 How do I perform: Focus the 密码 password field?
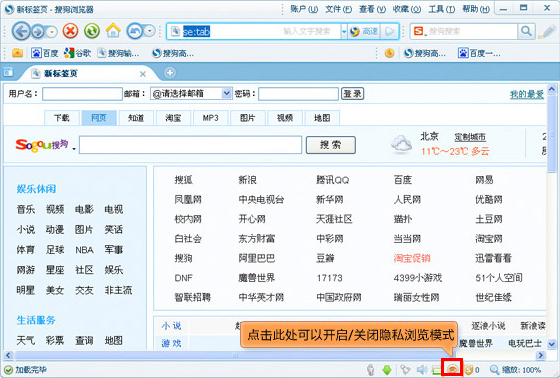coord(298,94)
